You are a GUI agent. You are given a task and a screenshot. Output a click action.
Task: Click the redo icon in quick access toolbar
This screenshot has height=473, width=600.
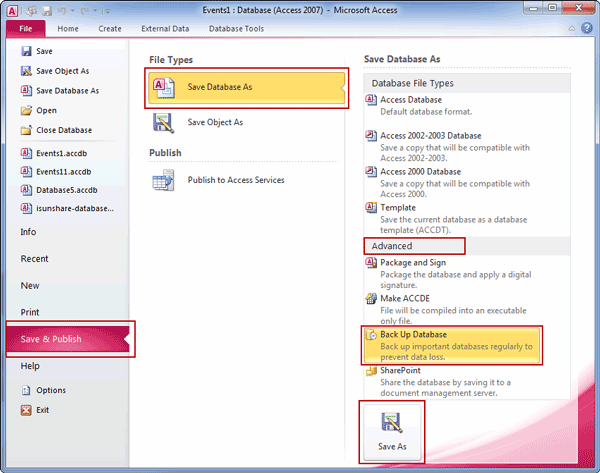tap(85, 11)
